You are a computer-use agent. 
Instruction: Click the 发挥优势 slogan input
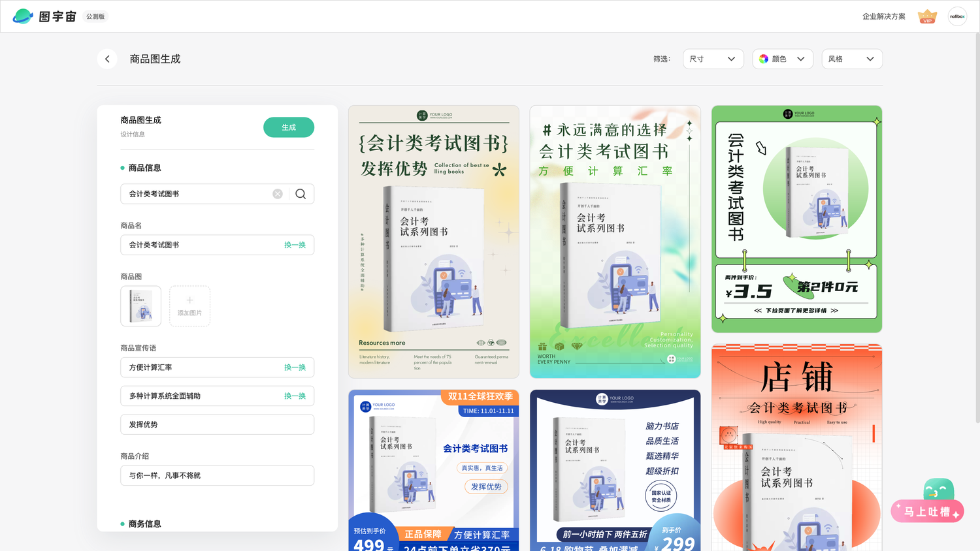pos(217,424)
